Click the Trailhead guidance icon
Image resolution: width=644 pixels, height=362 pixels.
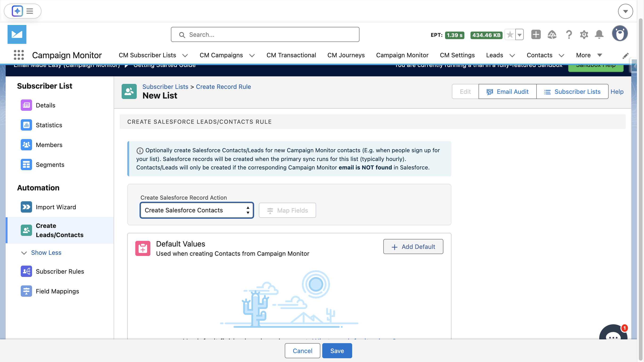pos(552,34)
